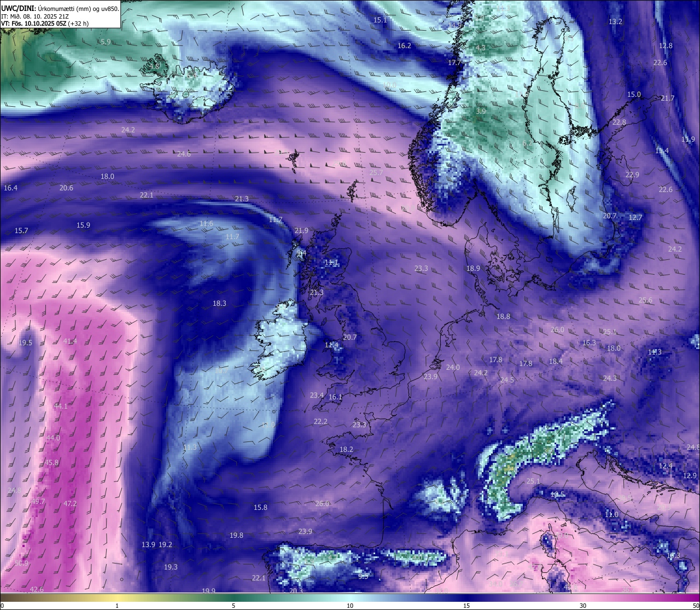Click the map value 16.4

[10, 188]
